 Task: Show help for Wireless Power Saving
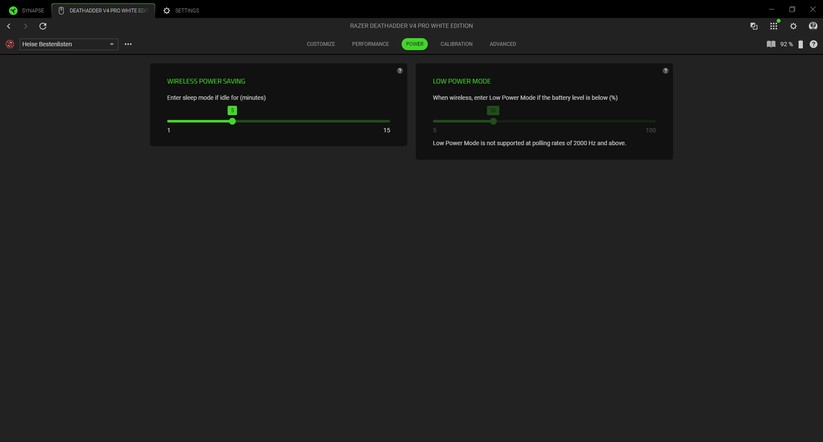[x=399, y=70]
